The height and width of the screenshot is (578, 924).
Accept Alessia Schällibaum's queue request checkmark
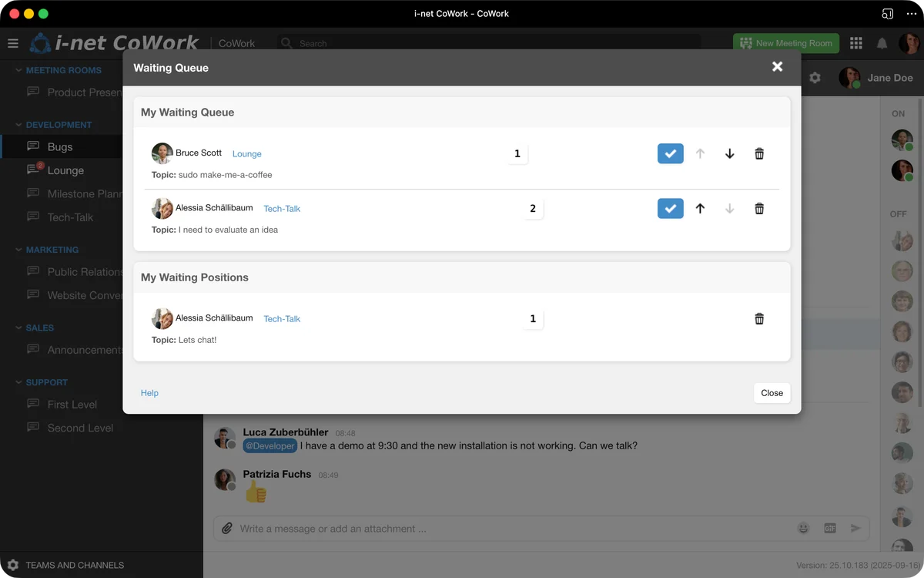670,209
